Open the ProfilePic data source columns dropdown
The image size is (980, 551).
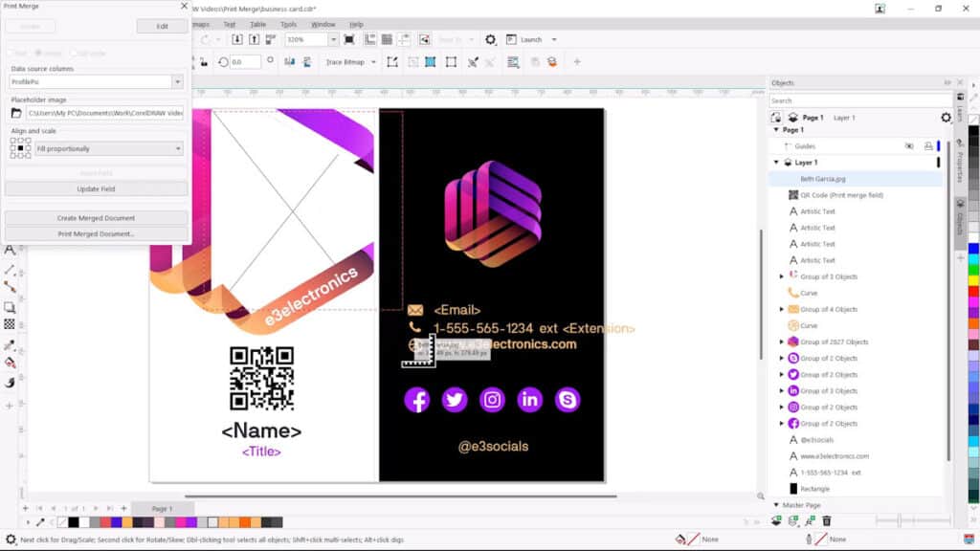[x=176, y=81]
